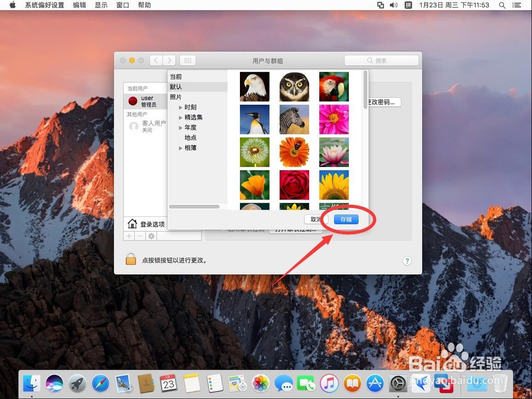
Task: Open Photos from the Dock
Action: click(261, 384)
